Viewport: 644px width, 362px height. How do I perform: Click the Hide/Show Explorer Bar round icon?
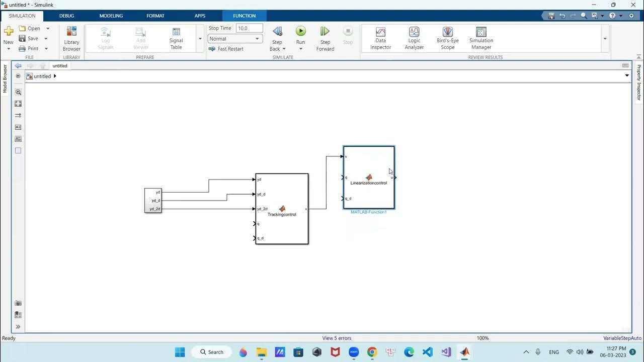pos(18,76)
